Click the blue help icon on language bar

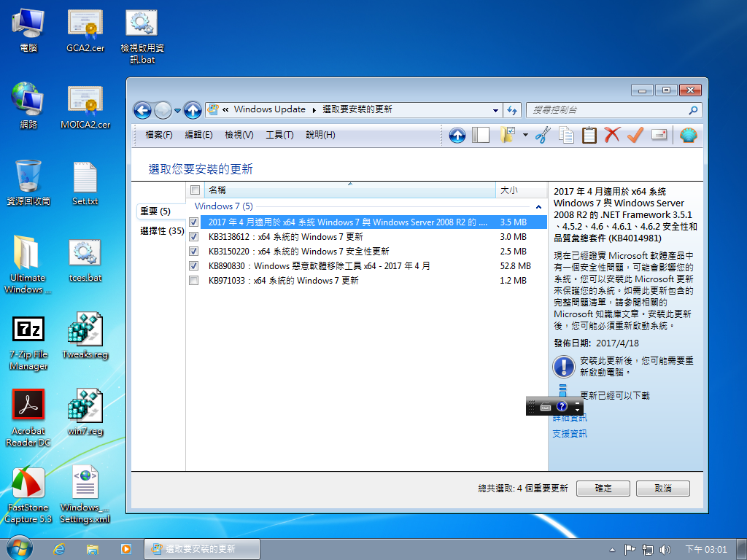[x=562, y=406]
